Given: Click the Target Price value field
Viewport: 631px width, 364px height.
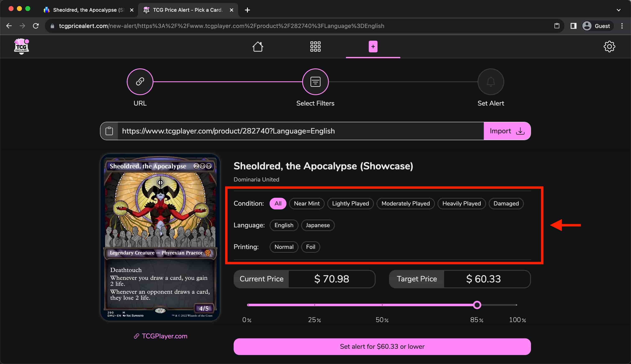Looking at the screenshot, I should pyautogui.click(x=487, y=279).
